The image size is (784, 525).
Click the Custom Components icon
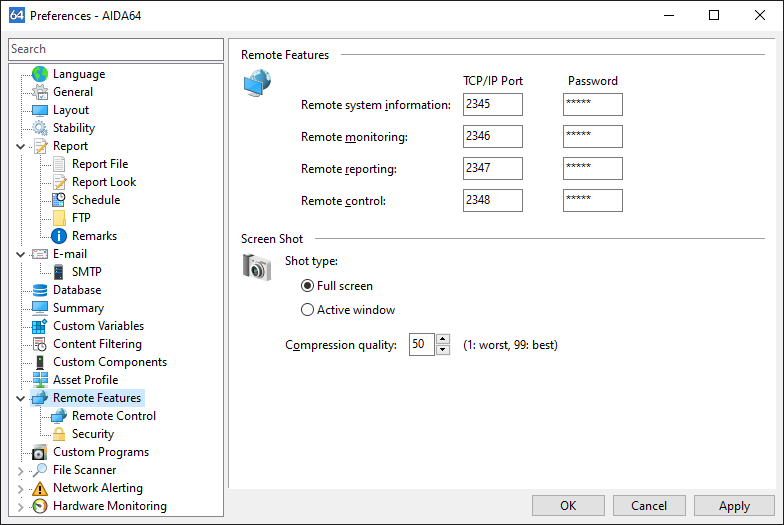click(x=40, y=362)
